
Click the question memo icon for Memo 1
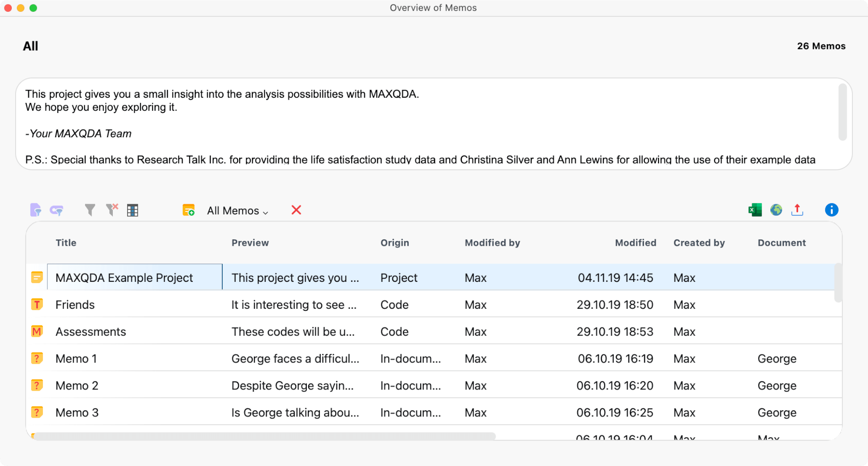(x=37, y=358)
